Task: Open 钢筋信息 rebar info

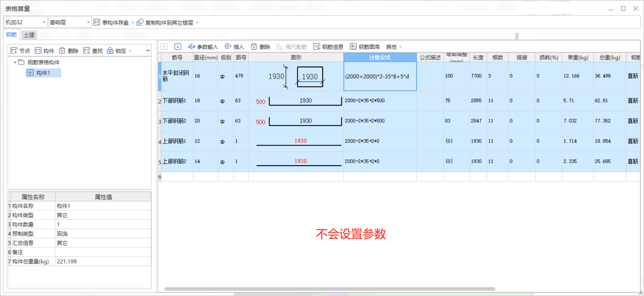Action: 328,47
